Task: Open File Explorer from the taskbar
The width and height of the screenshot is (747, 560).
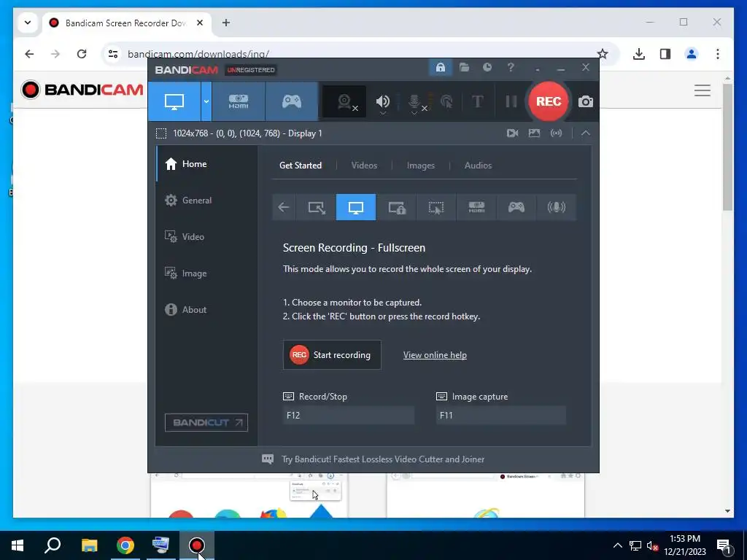Action: (x=89, y=545)
